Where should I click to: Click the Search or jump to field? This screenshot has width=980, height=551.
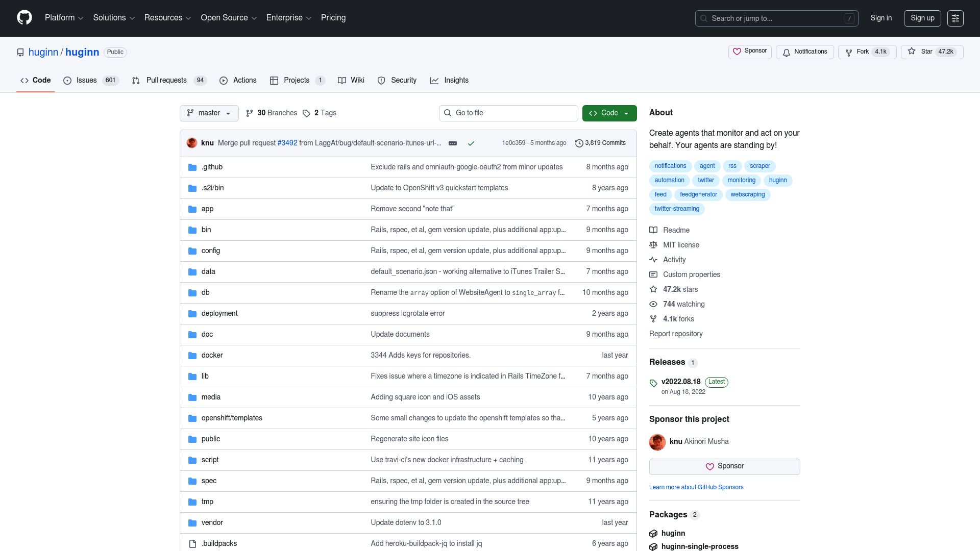click(x=776, y=18)
